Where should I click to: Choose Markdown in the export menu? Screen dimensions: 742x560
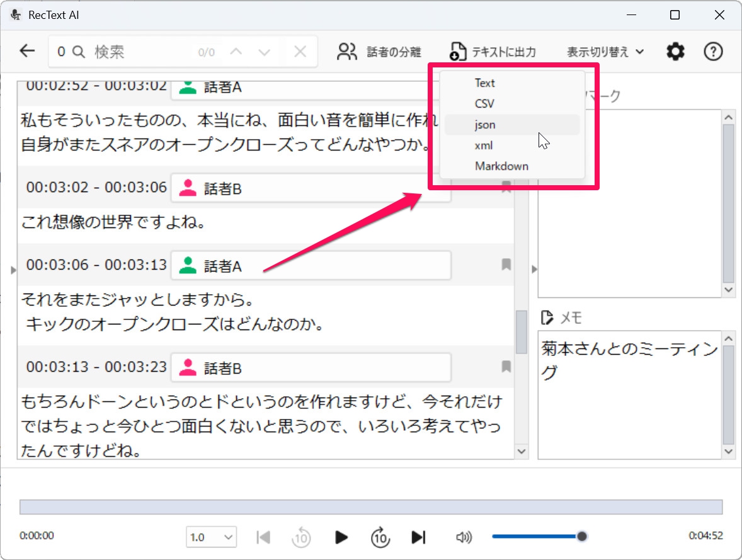pos(501,166)
